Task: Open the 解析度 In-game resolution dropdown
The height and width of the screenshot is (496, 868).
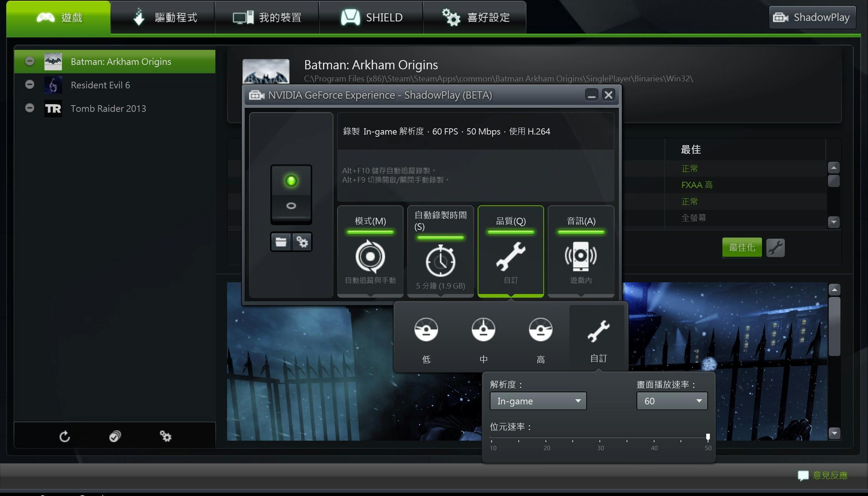Action: pyautogui.click(x=538, y=401)
